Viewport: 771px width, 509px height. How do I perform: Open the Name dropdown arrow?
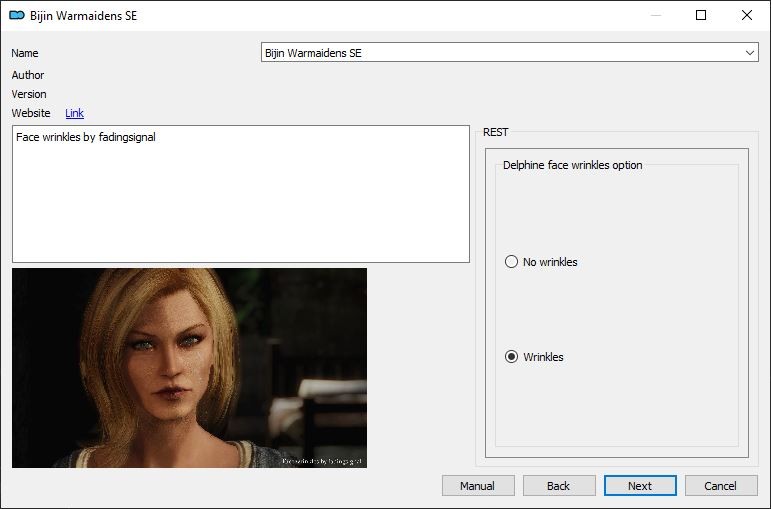(x=749, y=53)
